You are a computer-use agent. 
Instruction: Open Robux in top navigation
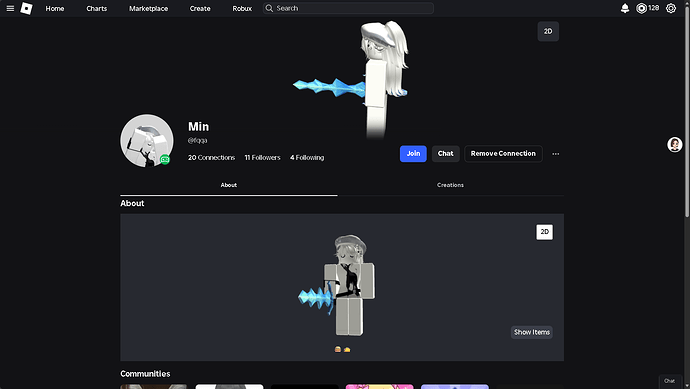tap(242, 8)
